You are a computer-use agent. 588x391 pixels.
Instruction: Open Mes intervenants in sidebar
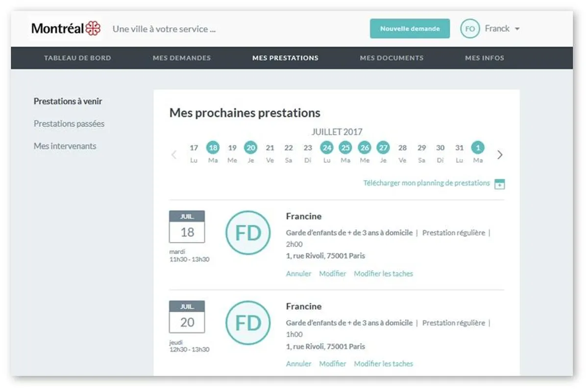tap(65, 146)
